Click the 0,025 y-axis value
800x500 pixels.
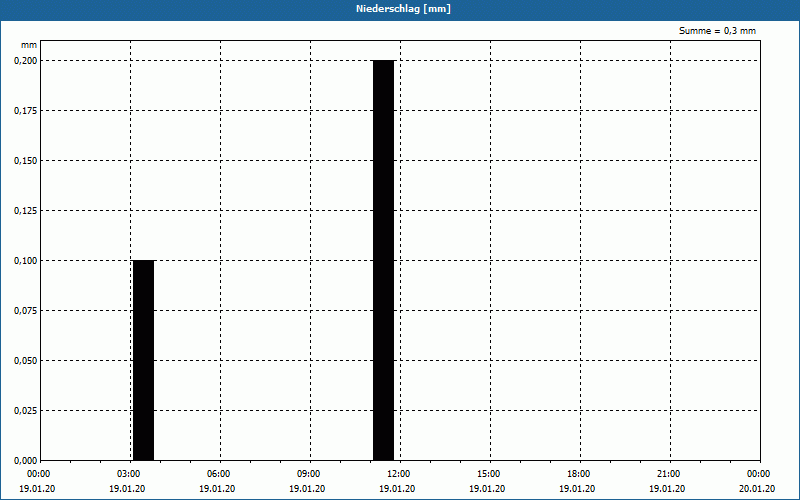pyautogui.click(x=26, y=411)
